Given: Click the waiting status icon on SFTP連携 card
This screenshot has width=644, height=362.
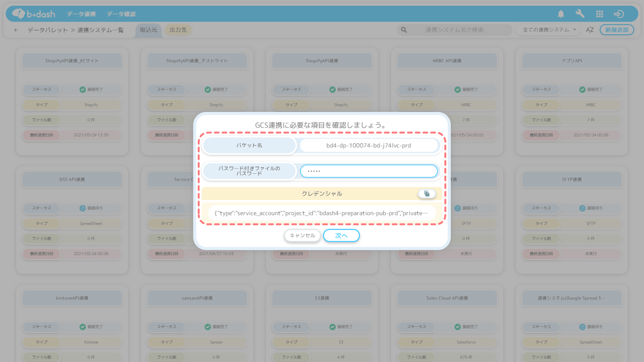Looking at the screenshot, I should (582, 208).
